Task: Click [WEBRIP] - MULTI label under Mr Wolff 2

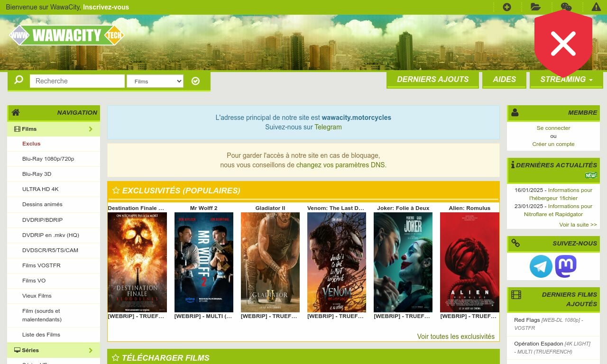Action: tap(203, 316)
